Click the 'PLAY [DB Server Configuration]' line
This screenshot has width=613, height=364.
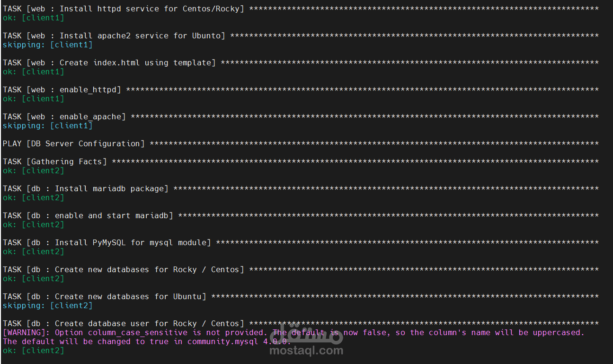click(301, 144)
